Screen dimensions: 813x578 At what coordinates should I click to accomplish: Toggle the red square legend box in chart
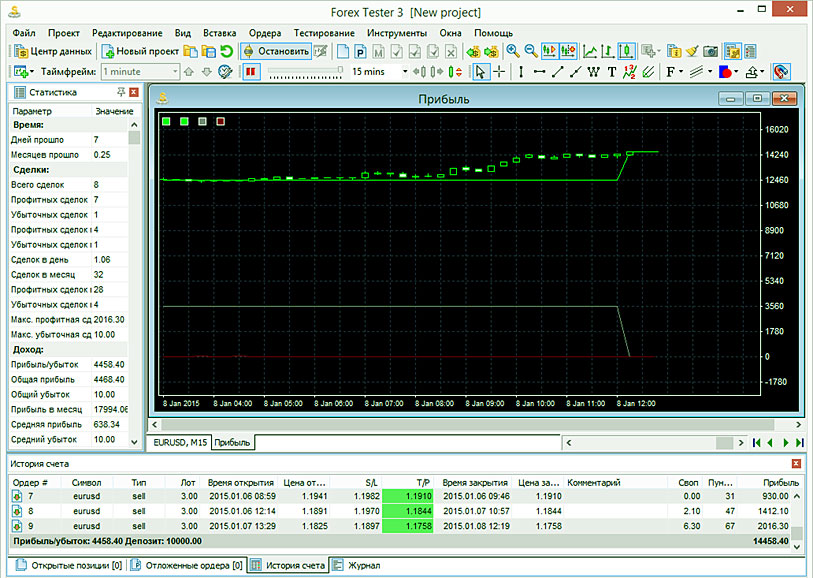coord(221,122)
